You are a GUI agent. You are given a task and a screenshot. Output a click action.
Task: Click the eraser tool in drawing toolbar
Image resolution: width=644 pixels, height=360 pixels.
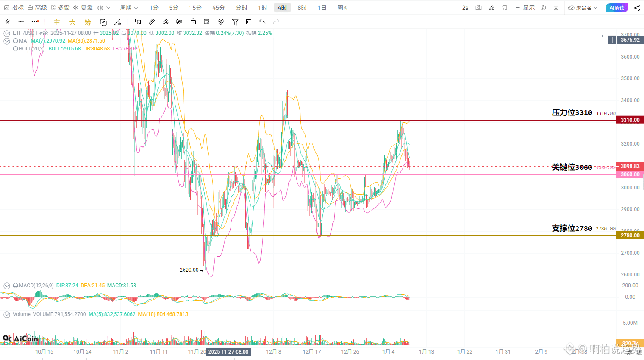click(166, 22)
